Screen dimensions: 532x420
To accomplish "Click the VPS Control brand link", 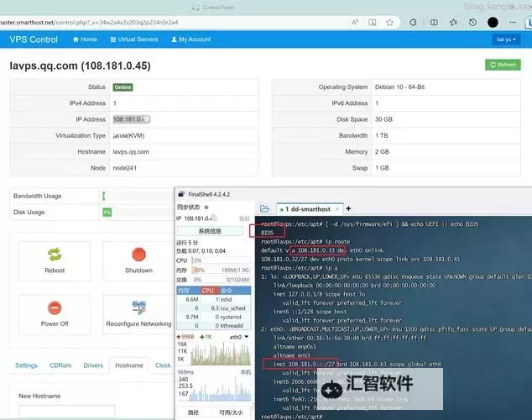I will point(34,39).
